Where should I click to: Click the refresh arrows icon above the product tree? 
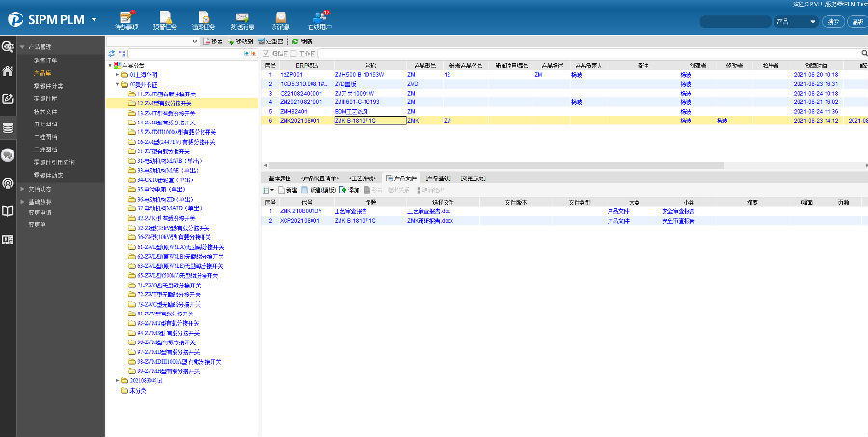pos(112,54)
